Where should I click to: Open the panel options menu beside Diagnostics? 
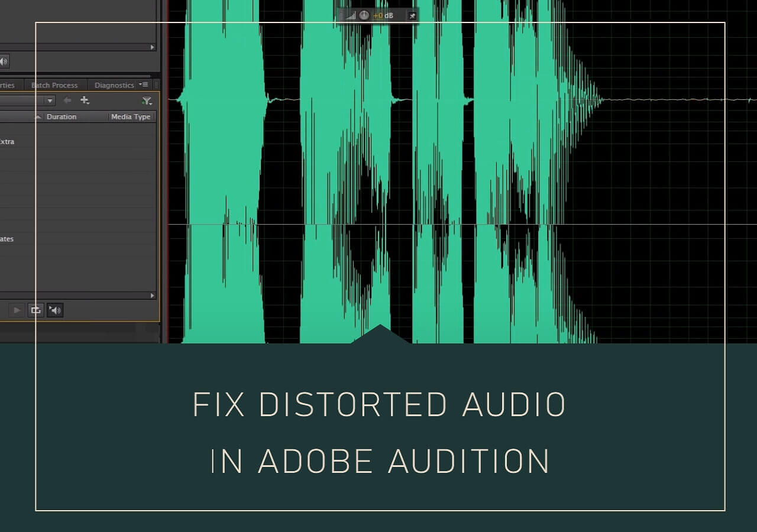[x=144, y=85]
